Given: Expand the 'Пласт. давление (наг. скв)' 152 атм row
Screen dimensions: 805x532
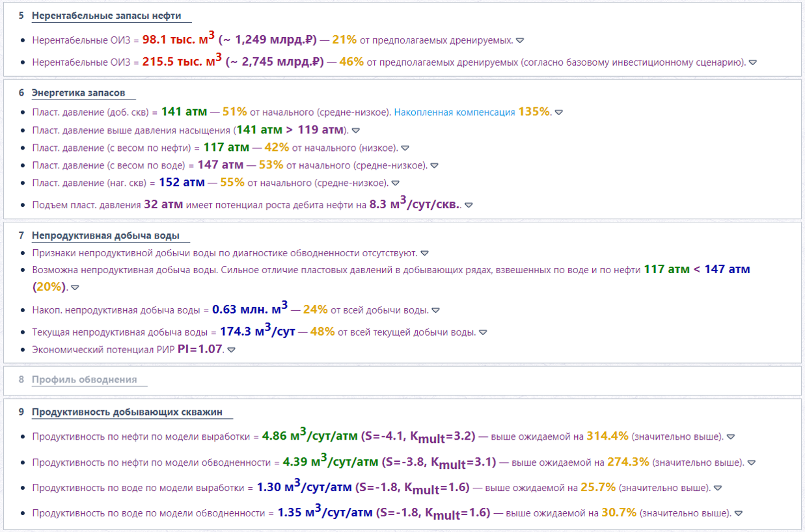Looking at the screenshot, I should tap(395, 183).
